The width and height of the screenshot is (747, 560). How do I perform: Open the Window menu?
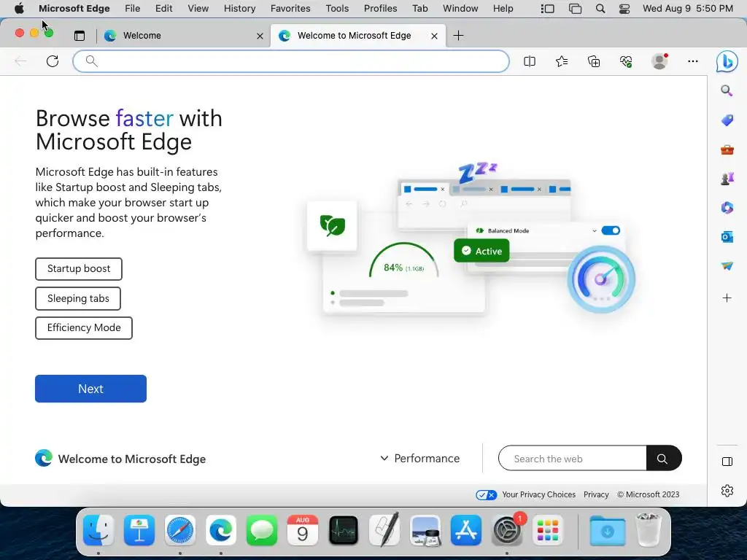460,9
